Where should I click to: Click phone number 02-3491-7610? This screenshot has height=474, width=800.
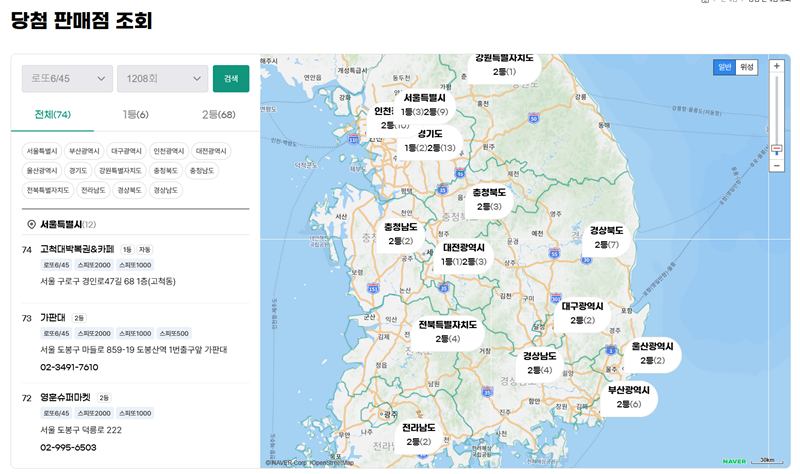69,367
